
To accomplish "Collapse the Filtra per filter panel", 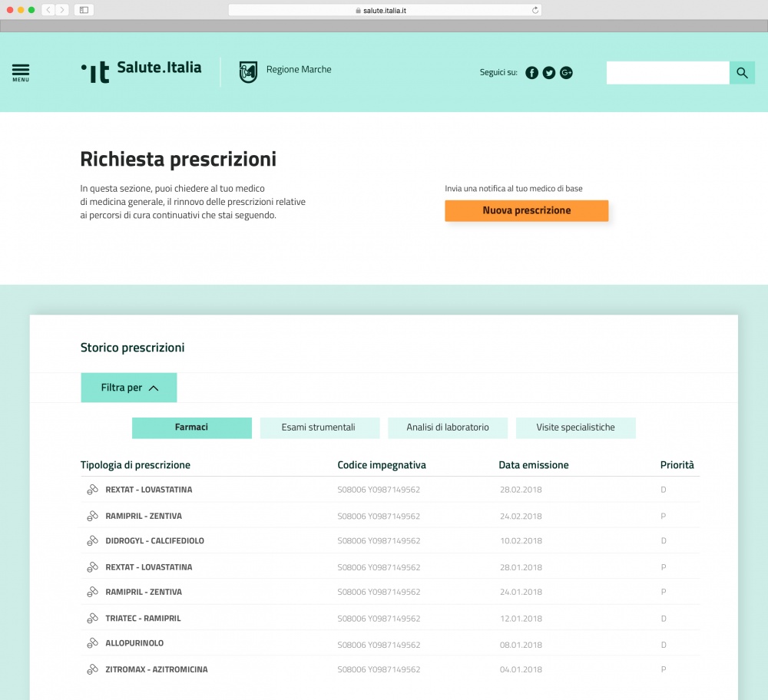I will click(129, 388).
